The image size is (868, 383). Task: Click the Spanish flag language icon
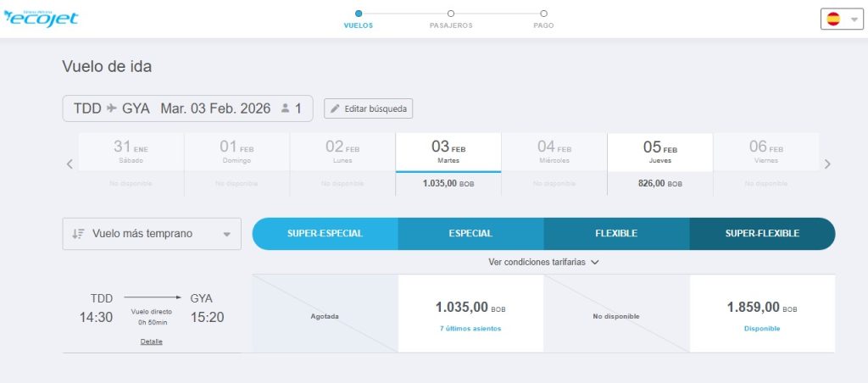(833, 19)
